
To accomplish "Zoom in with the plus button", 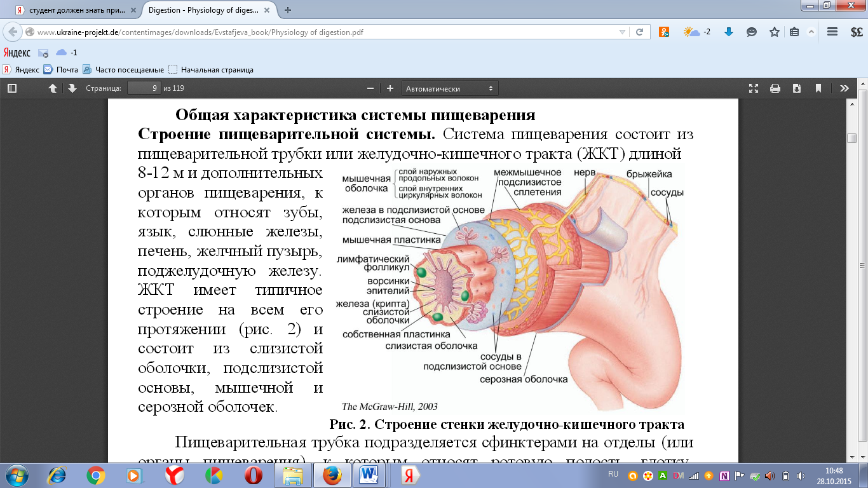I will 390,88.
